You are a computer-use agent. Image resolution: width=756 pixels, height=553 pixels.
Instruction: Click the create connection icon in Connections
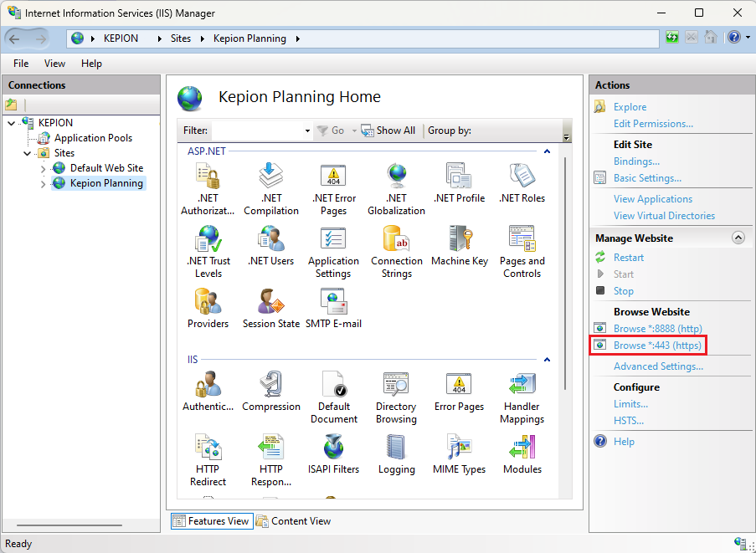[11, 104]
